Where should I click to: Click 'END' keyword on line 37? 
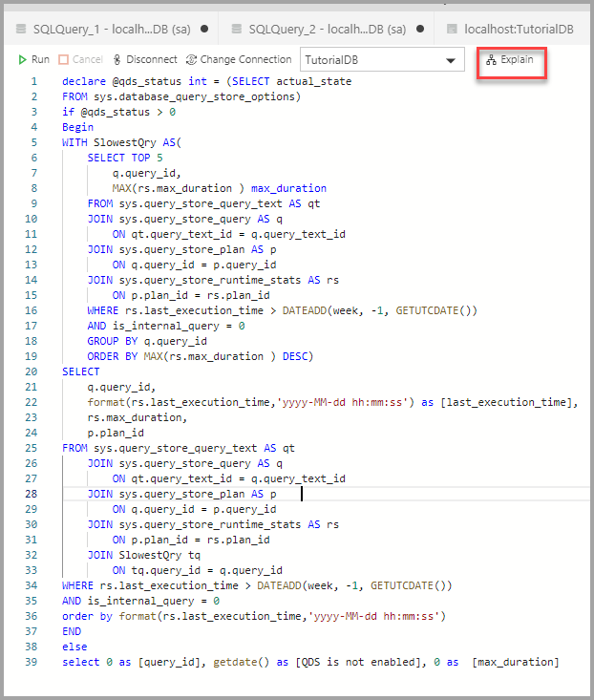pyautogui.click(x=72, y=631)
